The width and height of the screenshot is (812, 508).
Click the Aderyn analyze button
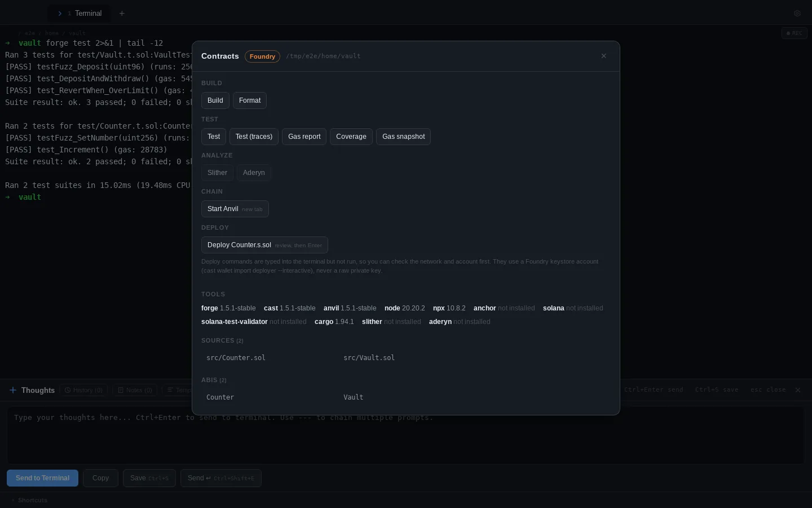coord(254,173)
